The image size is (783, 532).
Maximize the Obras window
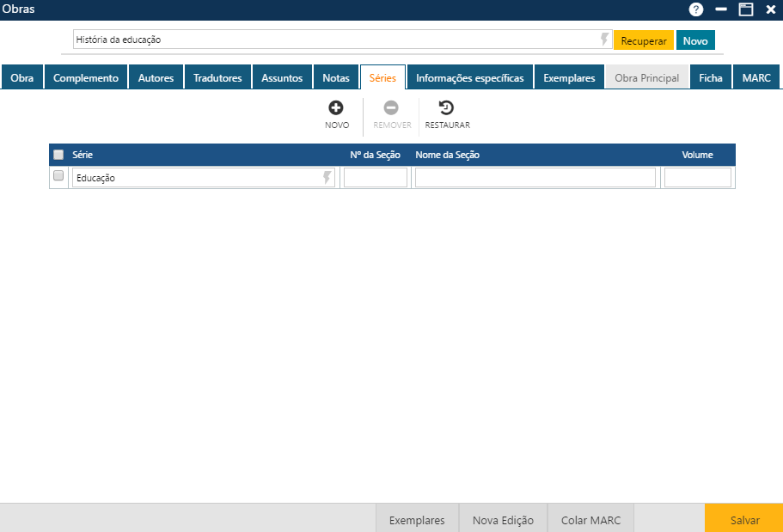(745, 9)
